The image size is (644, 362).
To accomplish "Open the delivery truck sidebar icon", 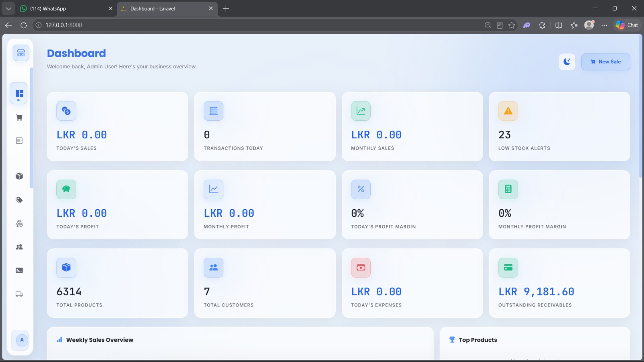I will [19, 294].
